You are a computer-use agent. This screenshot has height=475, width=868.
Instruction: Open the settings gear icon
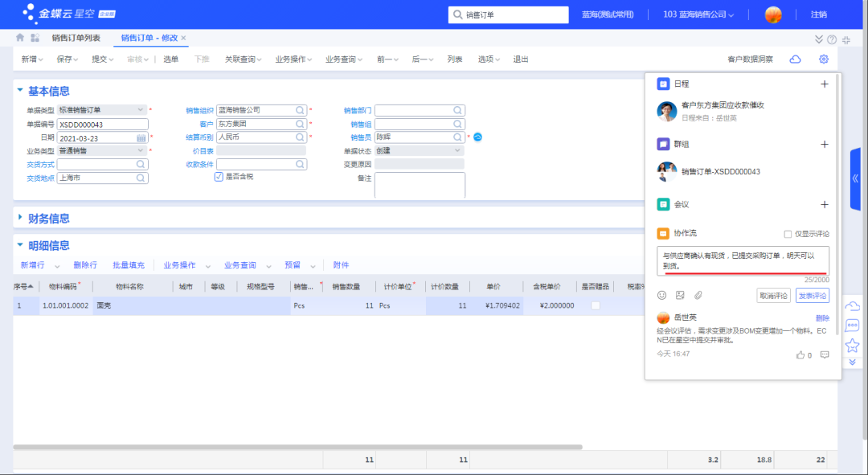point(824,59)
